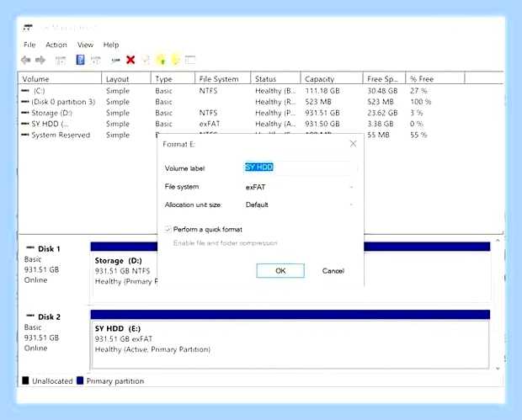Click the drive icon beside Disk 0 partition 3
The height and width of the screenshot is (420, 522).
click(25, 102)
